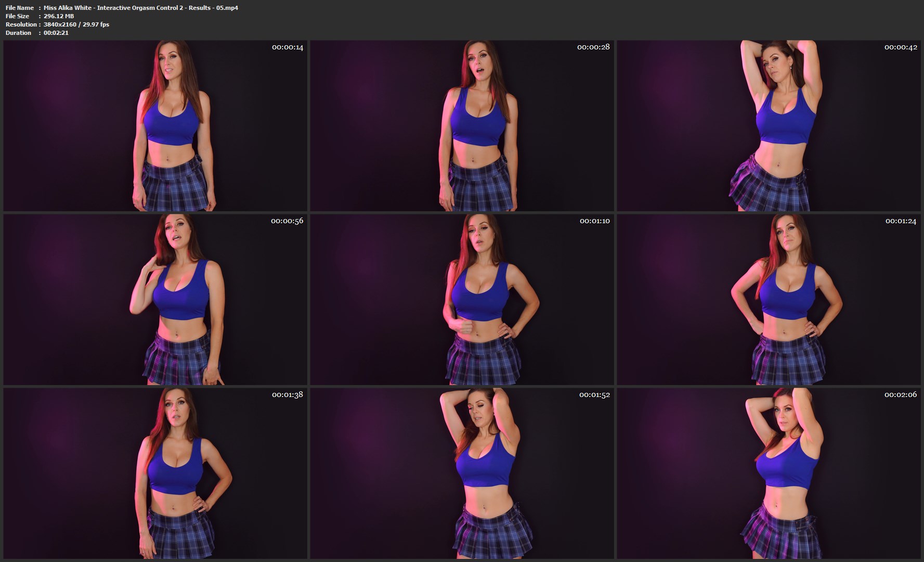Screen dimensions: 924x562
Task: Select the thumbnail frame at 00:00:28
Action: (x=462, y=125)
